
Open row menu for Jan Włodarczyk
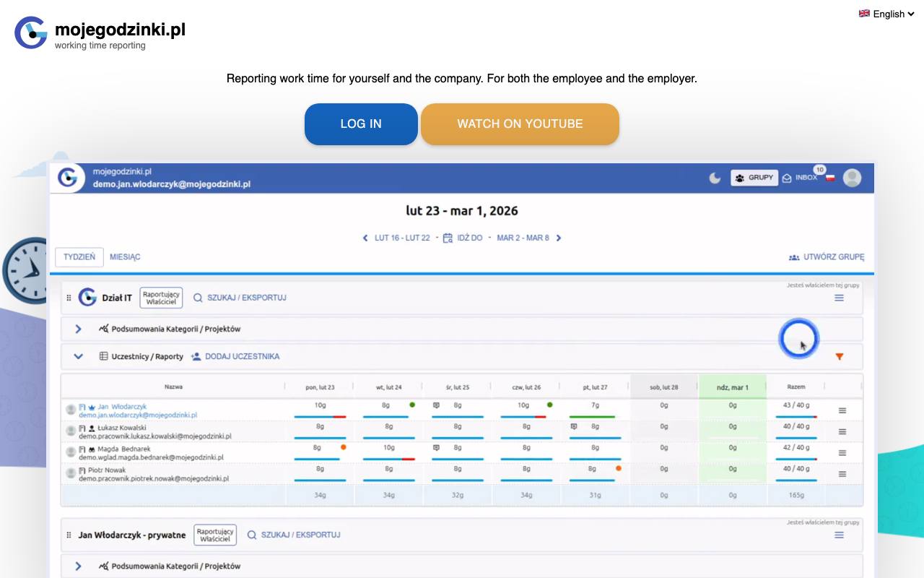click(x=842, y=410)
